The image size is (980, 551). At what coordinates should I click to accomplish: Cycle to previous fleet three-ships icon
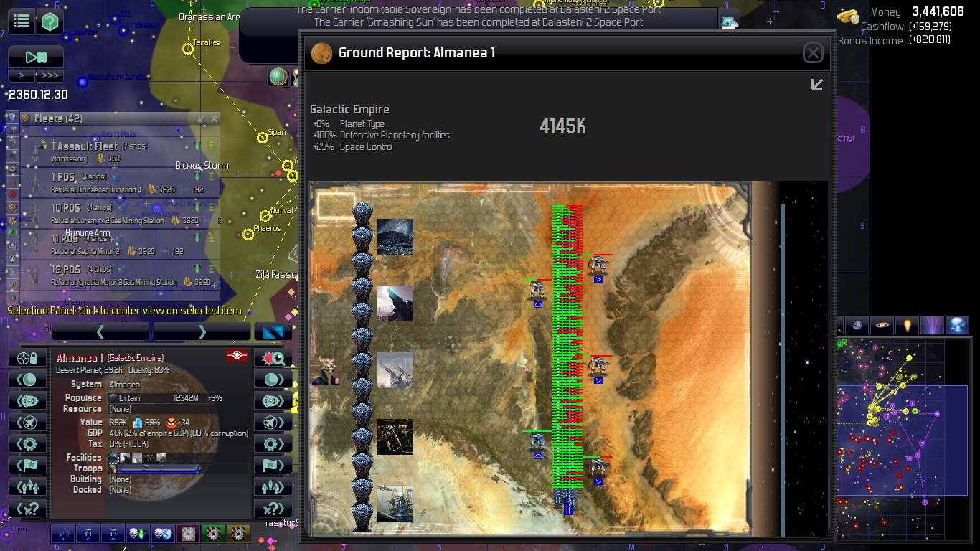pos(27,487)
